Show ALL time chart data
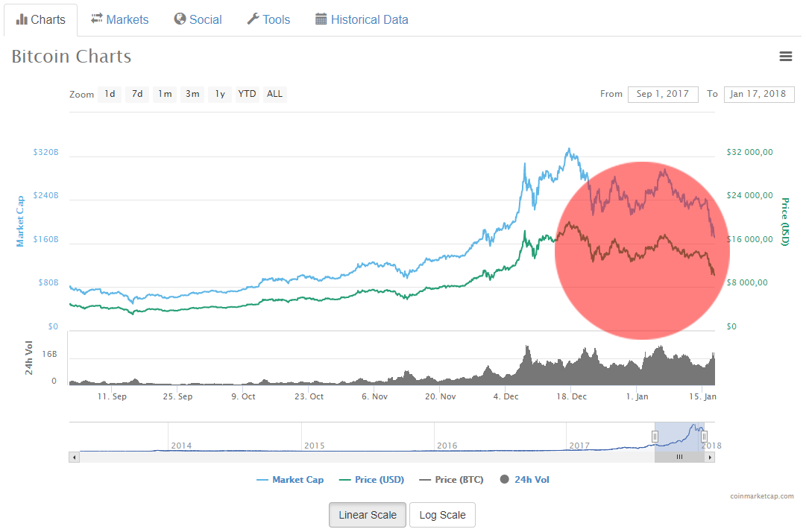Image resolution: width=806 pixels, height=532 pixels. (x=274, y=94)
